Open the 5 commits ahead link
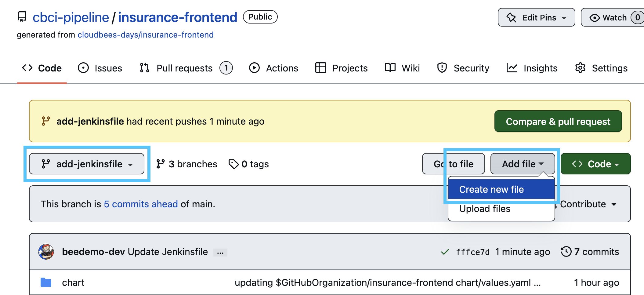 (x=141, y=204)
